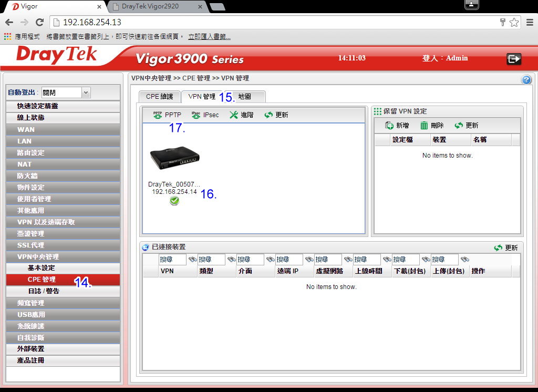
Task: Refresh the connected devices list
Action: coord(498,247)
